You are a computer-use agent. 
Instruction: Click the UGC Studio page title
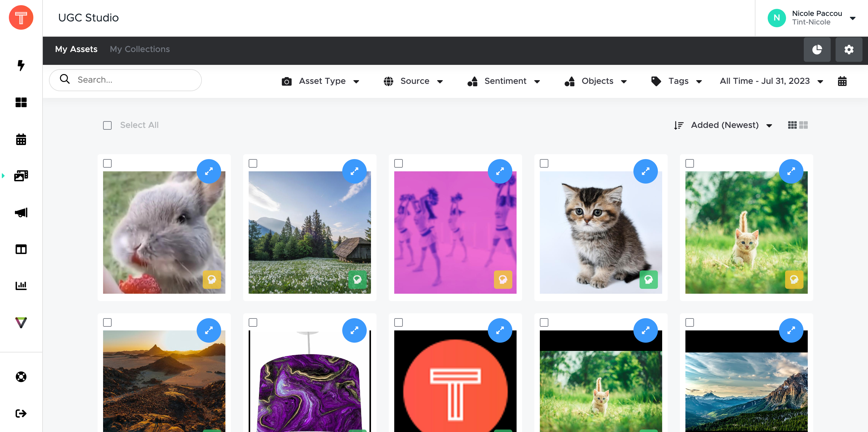click(89, 17)
